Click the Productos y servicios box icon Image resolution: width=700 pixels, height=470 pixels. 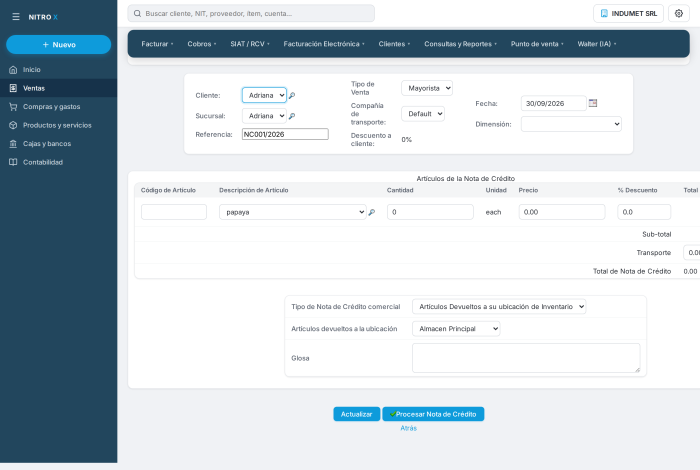13,125
